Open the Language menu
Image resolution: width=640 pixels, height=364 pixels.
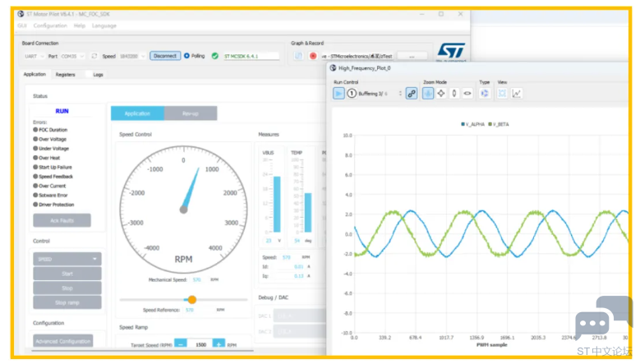[104, 25]
